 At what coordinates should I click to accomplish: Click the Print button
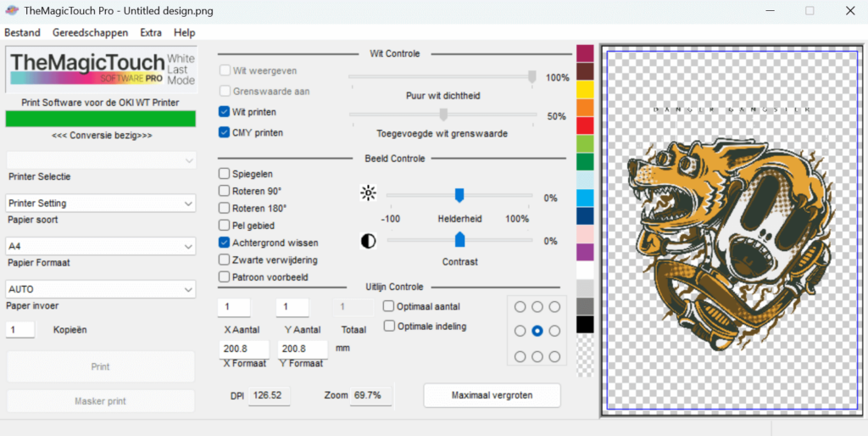pos(101,366)
